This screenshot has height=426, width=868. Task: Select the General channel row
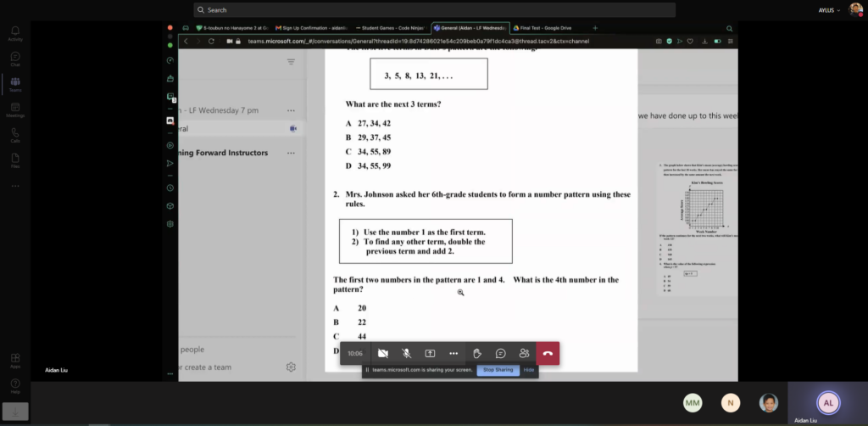click(242, 128)
